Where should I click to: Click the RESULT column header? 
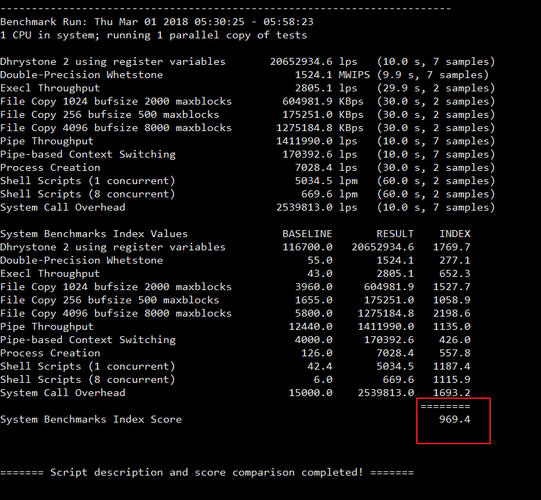pos(395,234)
